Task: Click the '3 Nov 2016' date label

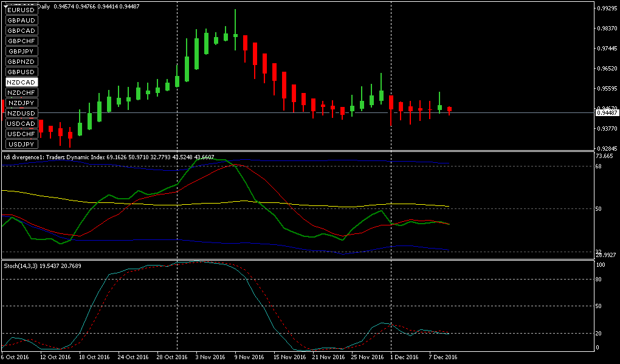Action: 211,357
